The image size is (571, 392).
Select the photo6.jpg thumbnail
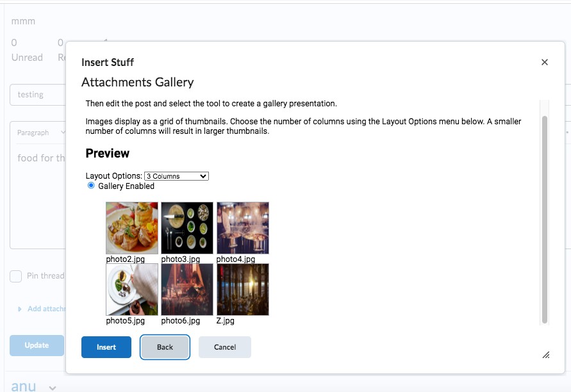coord(187,290)
